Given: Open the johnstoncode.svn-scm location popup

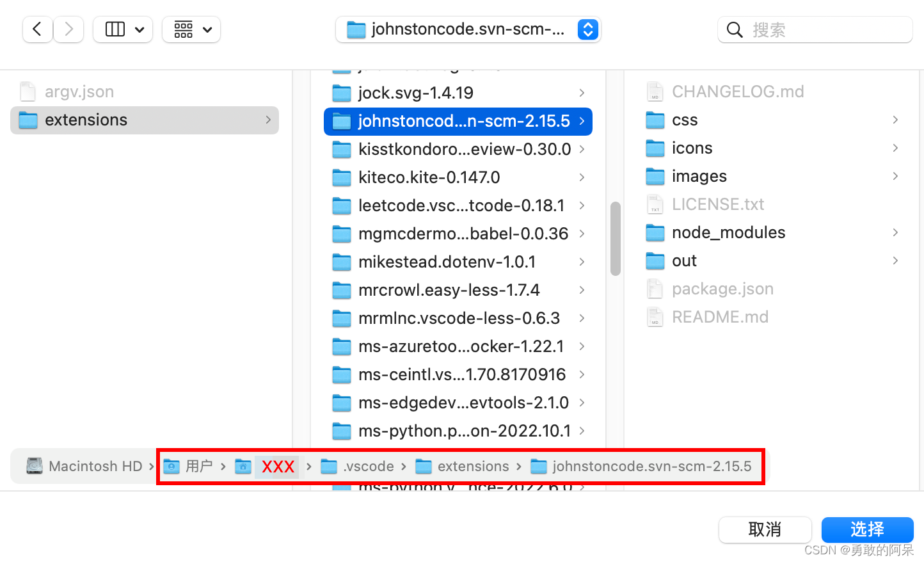Looking at the screenshot, I should coord(468,29).
